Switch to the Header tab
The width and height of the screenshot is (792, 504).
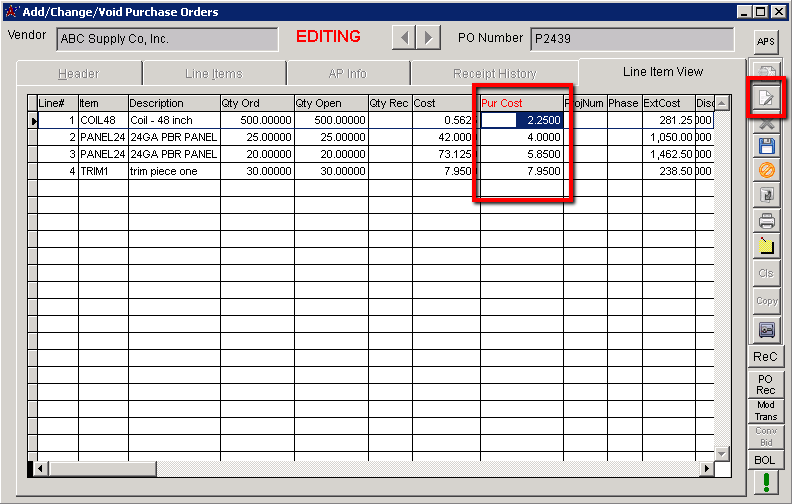[x=78, y=74]
